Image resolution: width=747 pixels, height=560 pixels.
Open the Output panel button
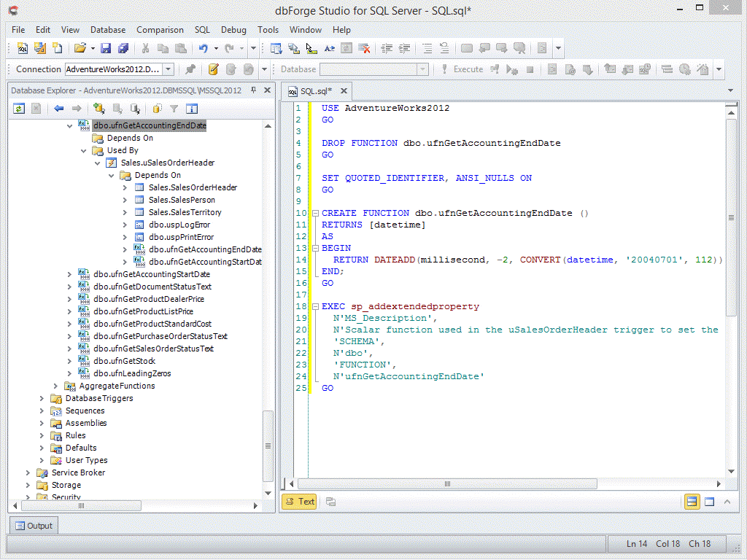pyautogui.click(x=33, y=526)
